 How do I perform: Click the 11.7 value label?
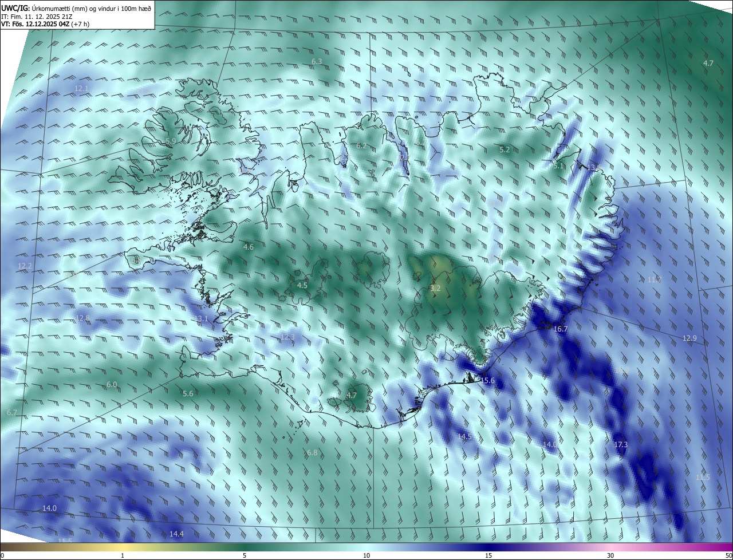(655, 279)
